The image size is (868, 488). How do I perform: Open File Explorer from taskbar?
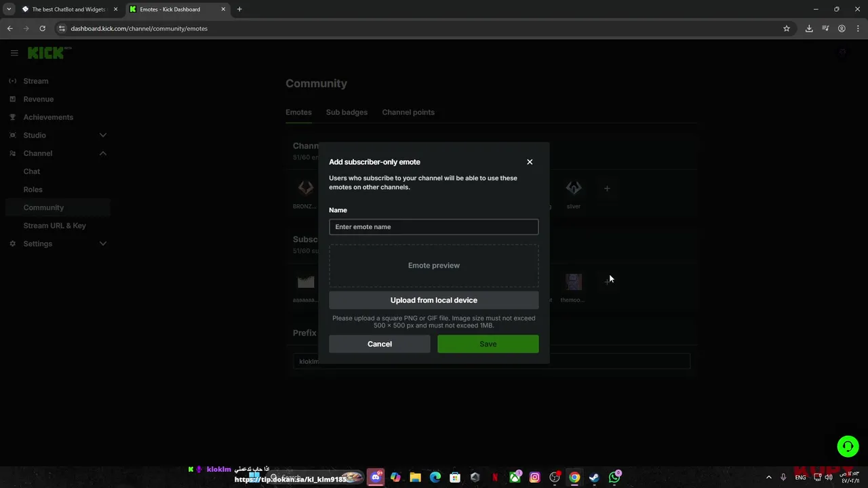(x=415, y=477)
